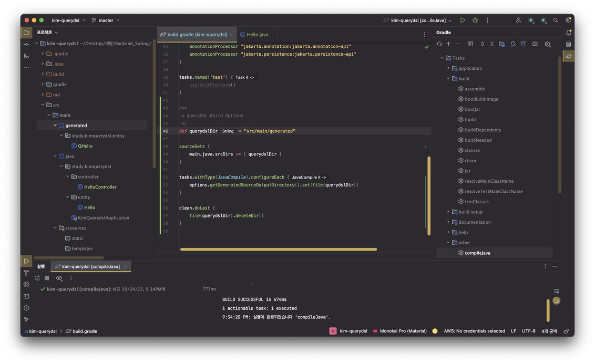Open Gradle tool window elephant icon
This screenshot has height=364, width=595.
568,56
